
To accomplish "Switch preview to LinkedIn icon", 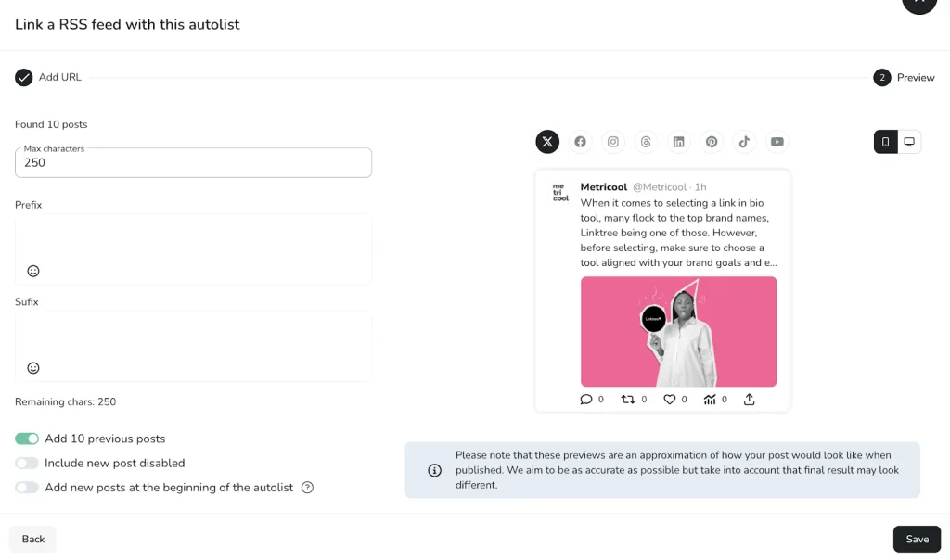I will [x=678, y=142].
